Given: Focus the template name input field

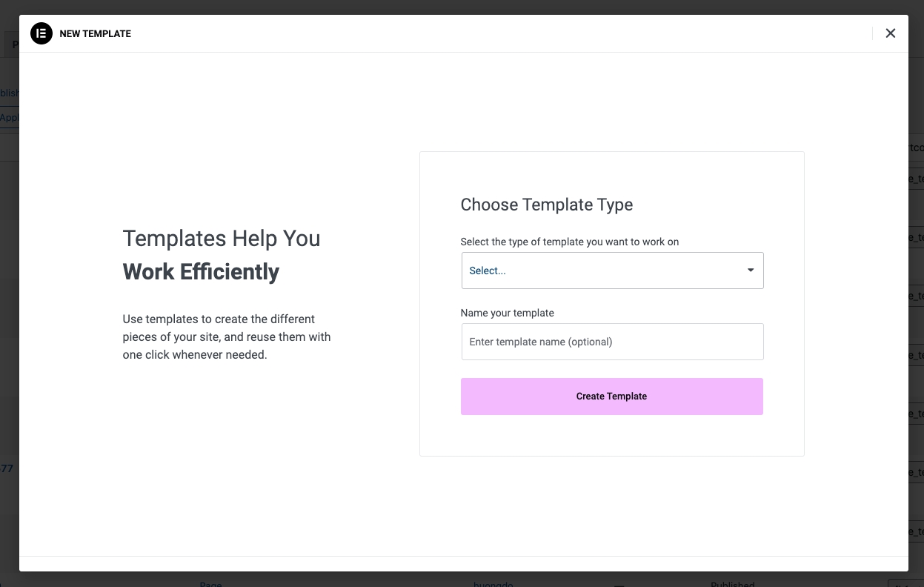Looking at the screenshot, I should tap(612, 342).
